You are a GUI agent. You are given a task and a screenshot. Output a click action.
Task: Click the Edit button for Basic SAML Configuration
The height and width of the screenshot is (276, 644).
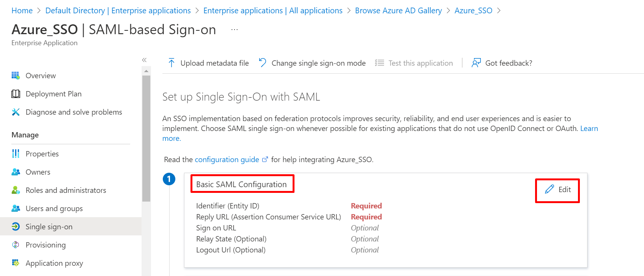pyautogui.click(x=557, y=190)
